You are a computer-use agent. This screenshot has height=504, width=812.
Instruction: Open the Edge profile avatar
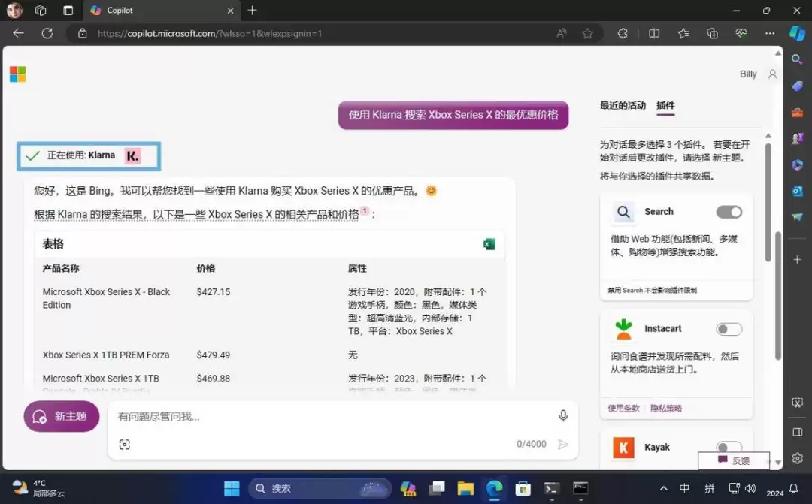(14, 11)
